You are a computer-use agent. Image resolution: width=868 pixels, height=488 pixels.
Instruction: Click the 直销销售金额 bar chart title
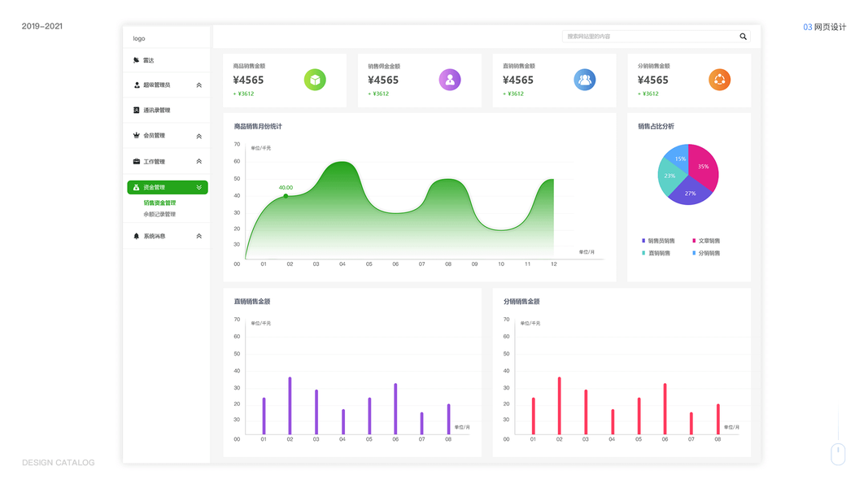click(x=252, y=302)
